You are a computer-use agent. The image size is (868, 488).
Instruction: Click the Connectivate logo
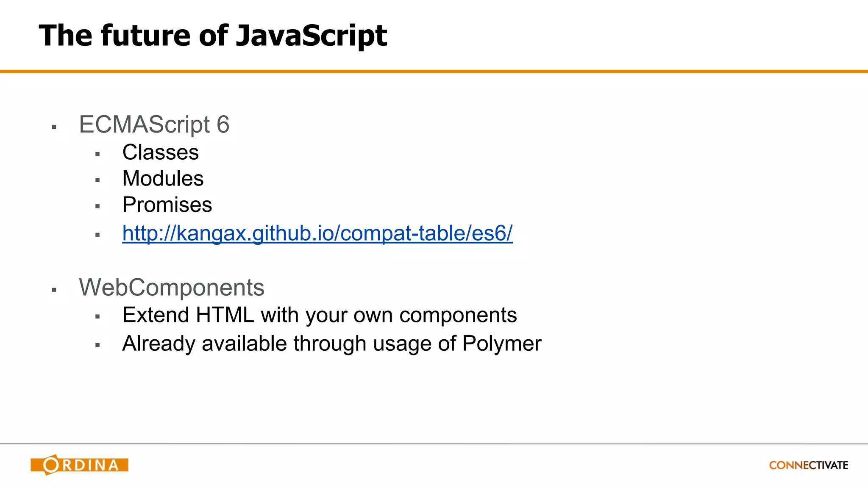[x=808, y=465]
